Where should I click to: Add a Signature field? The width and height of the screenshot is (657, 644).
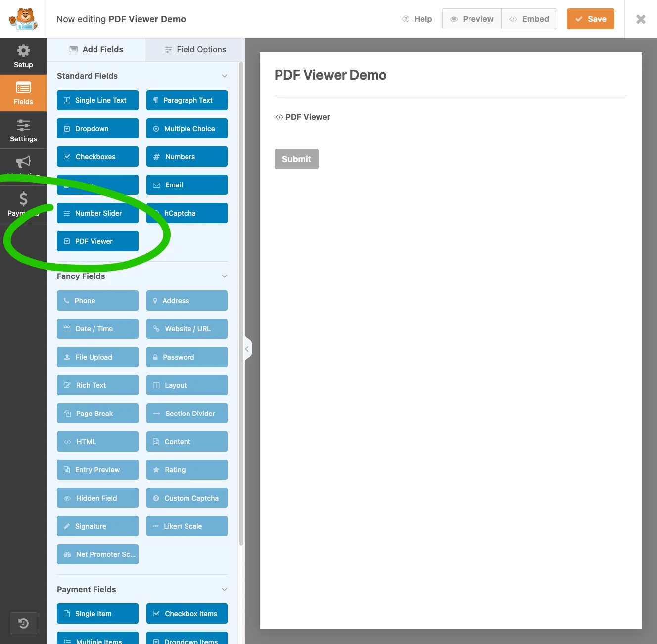(97, 526)
